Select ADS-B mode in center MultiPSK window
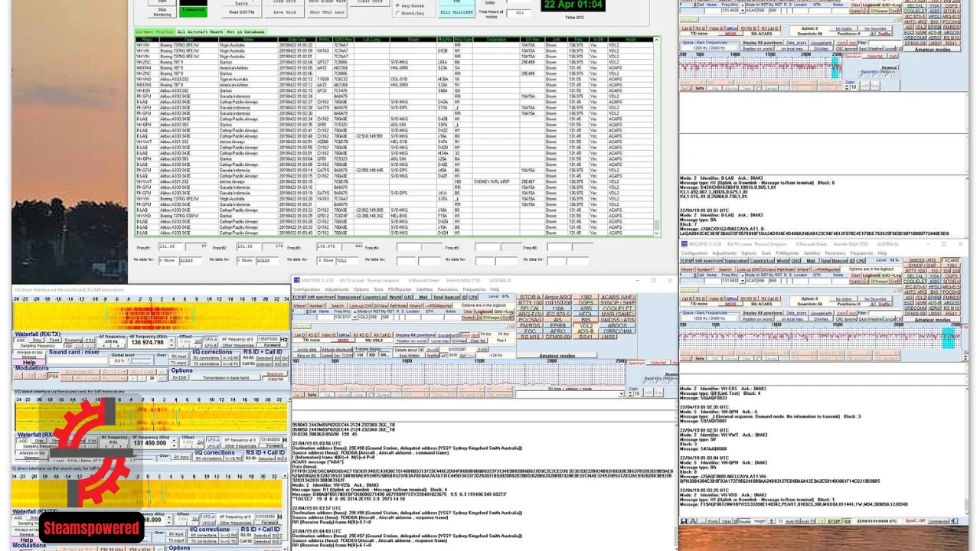This screenshot has height=551, width=980. 586,331
